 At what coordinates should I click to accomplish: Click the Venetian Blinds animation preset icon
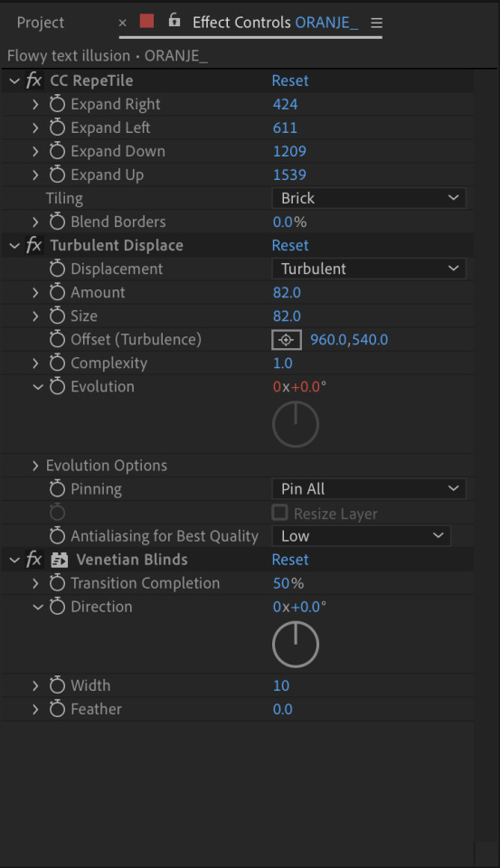point(60,560)
